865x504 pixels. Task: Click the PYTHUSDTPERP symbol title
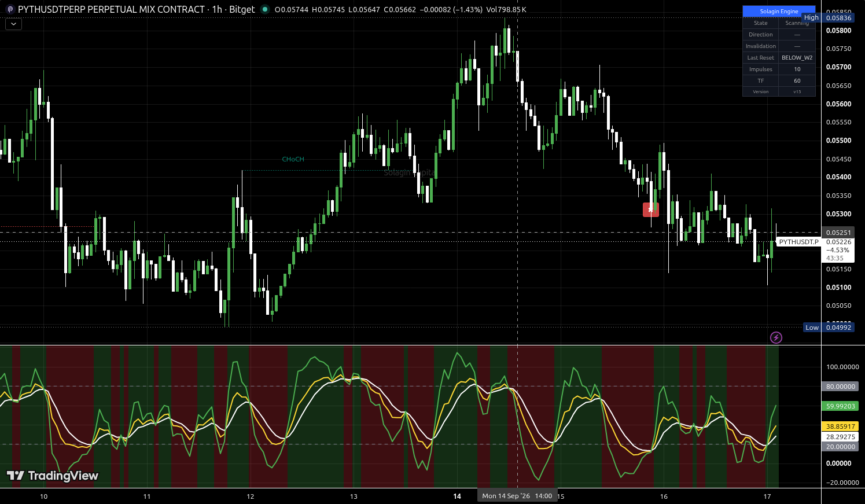(x=111, y=9)
